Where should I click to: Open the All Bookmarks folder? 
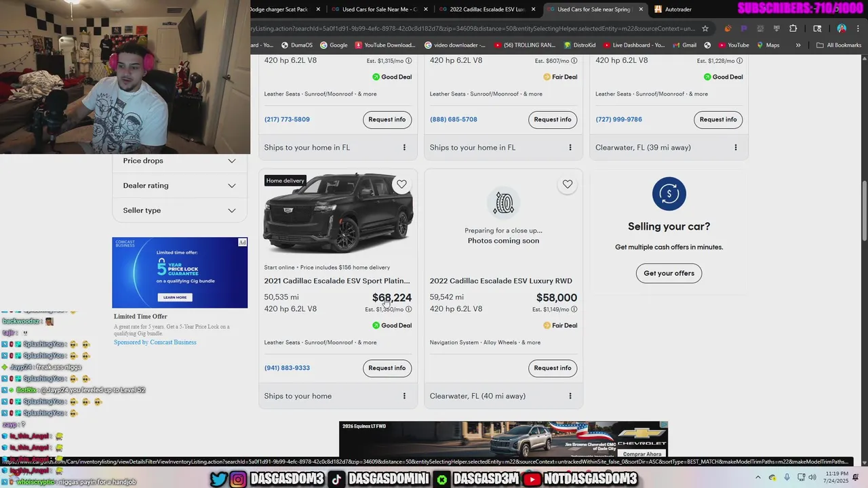(839, 45)
